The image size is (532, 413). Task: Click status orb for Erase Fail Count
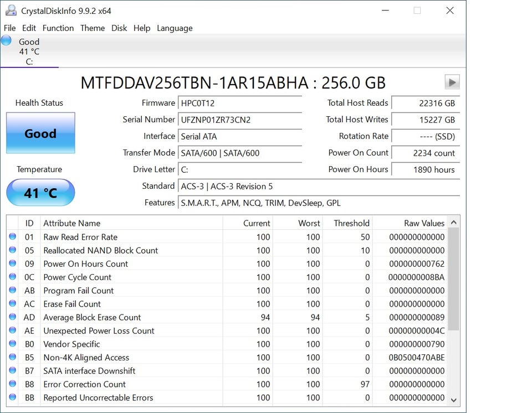[x=13, y=303]
